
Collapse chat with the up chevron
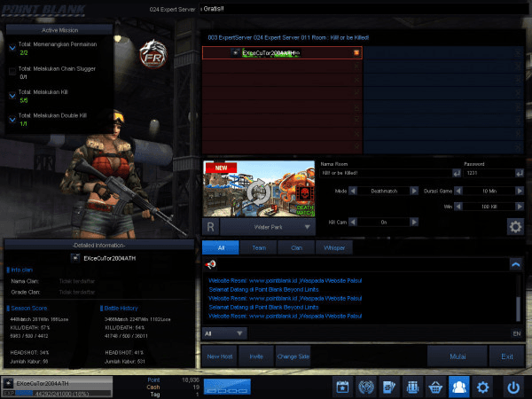pyautogui.click(x=516, y=264)
